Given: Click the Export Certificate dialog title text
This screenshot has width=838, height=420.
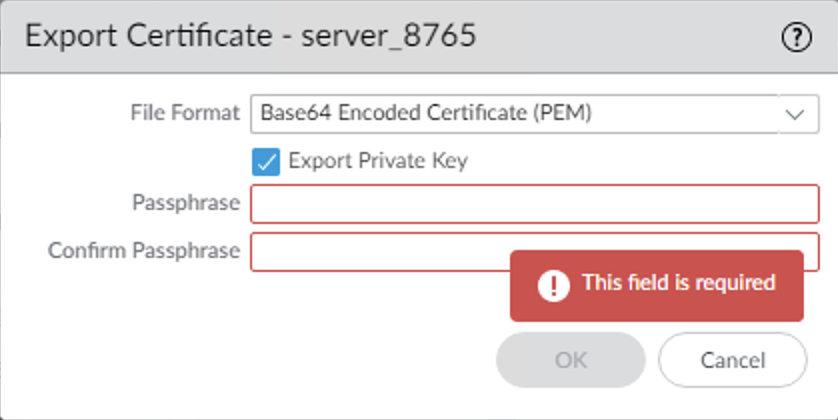Looking at the screenshot, I should pos(250,37).
